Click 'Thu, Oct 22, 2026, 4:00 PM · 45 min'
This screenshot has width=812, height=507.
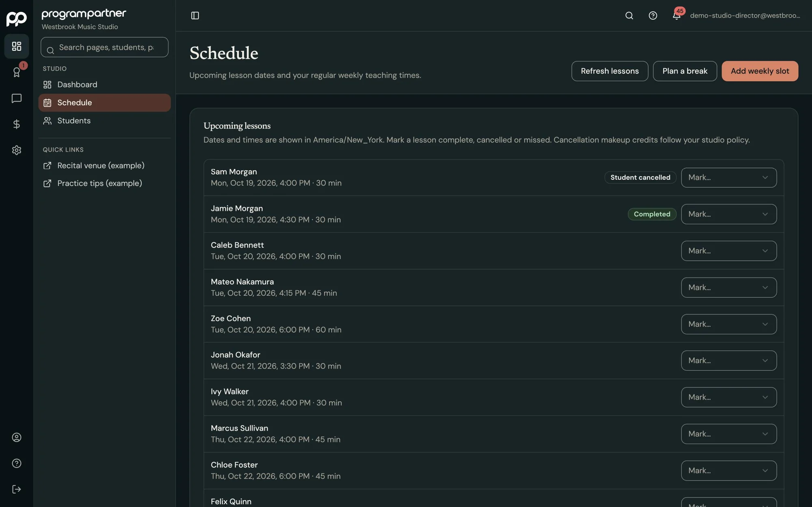click(x=276, y=440)
